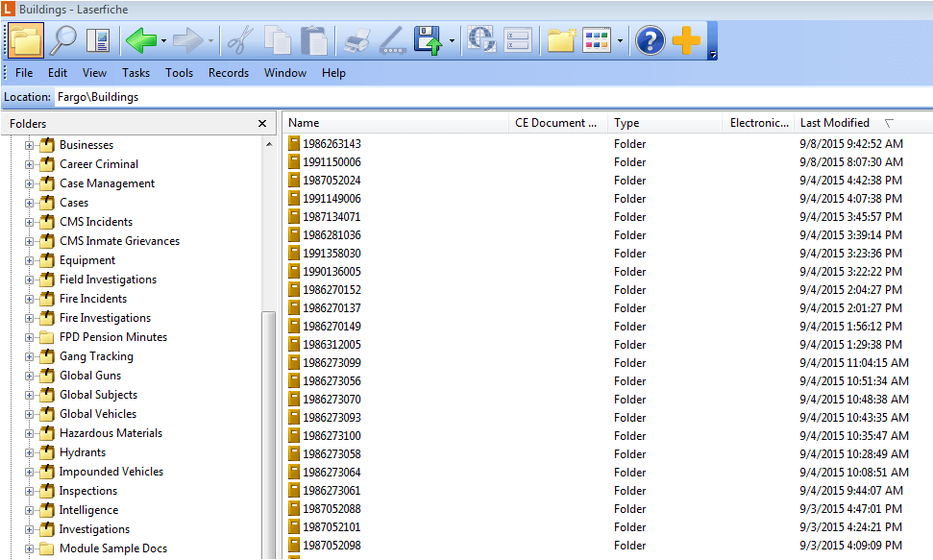Image resolution: width=933 pixels, height=560 pixels.
Task: Expand the Businesses folder node
Action: click(29, 145)
